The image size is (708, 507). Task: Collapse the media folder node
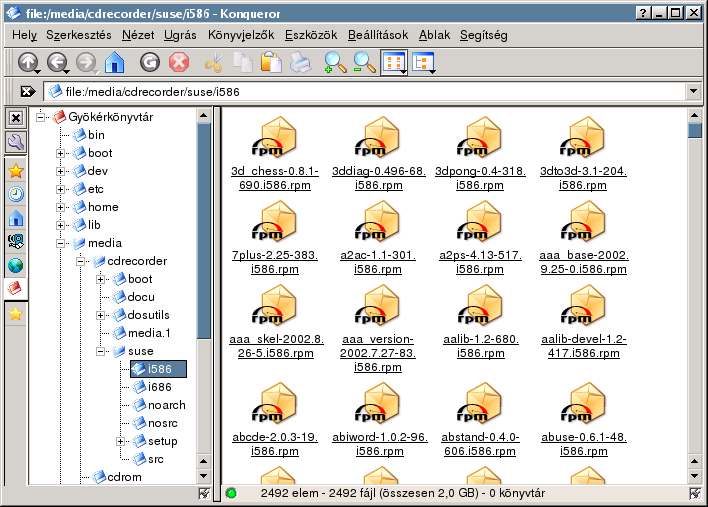(x=60, y=243)
